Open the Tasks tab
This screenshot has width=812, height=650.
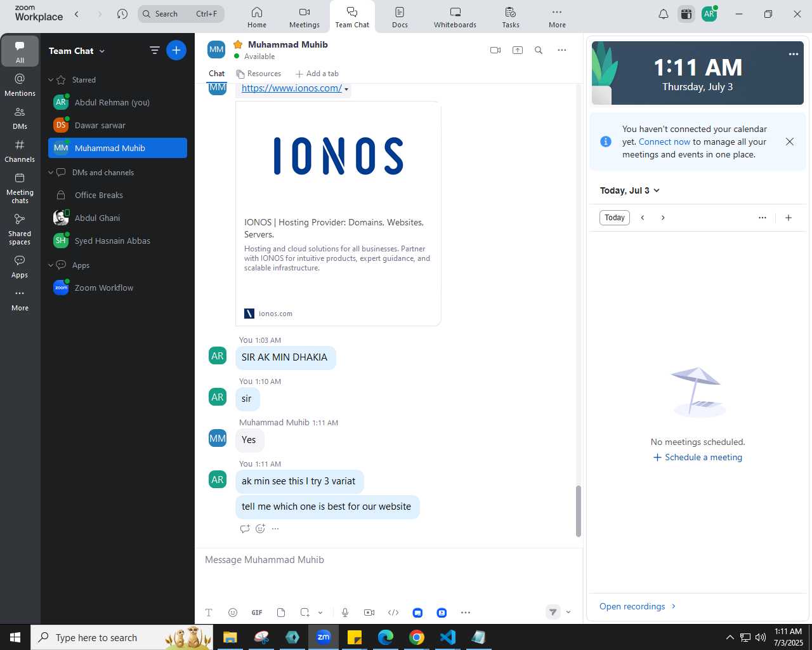click(x=511, y=17)
